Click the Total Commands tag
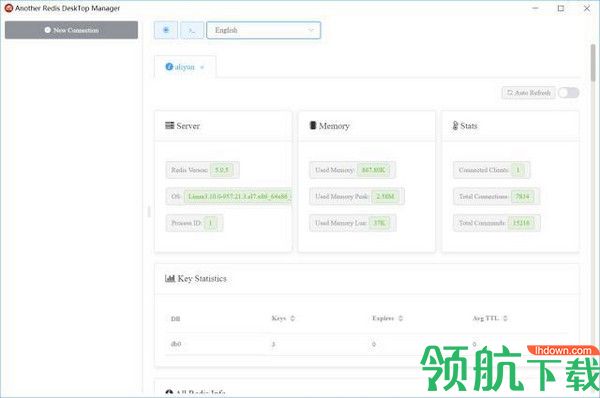600x398 pixels. click(x=497, y=223)
